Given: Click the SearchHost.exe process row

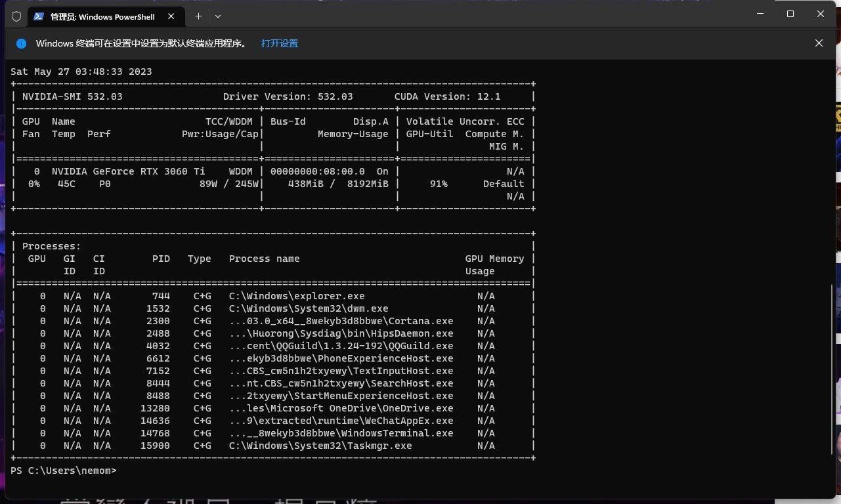Looking at the screenshot, I should tap(273, 383).
